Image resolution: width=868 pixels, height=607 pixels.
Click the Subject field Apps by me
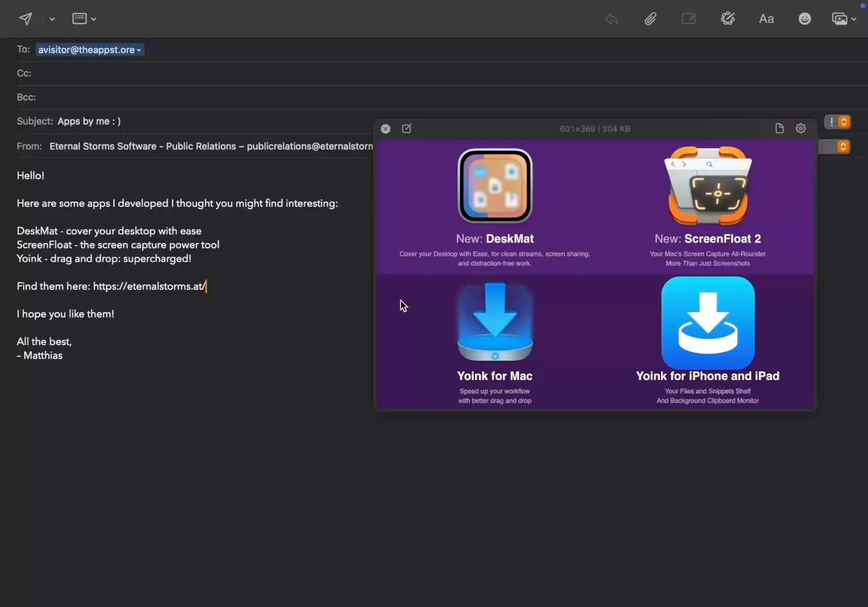click(89, 121)
